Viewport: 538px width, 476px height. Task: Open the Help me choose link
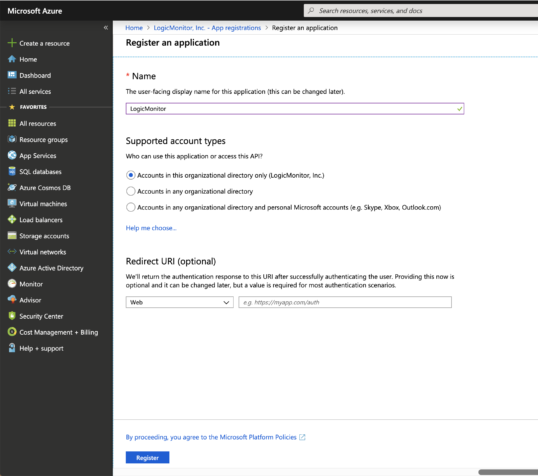coord(151,228)
